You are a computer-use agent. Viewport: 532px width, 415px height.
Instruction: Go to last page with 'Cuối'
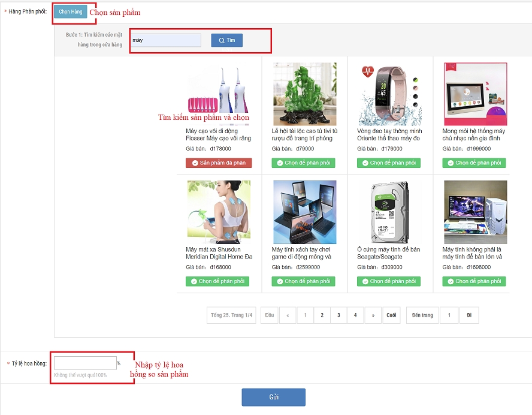pos(391,315)
